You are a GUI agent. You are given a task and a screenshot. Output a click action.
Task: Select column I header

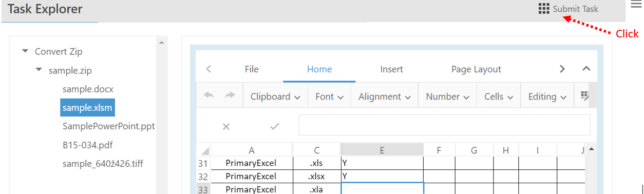pos(537,150)
